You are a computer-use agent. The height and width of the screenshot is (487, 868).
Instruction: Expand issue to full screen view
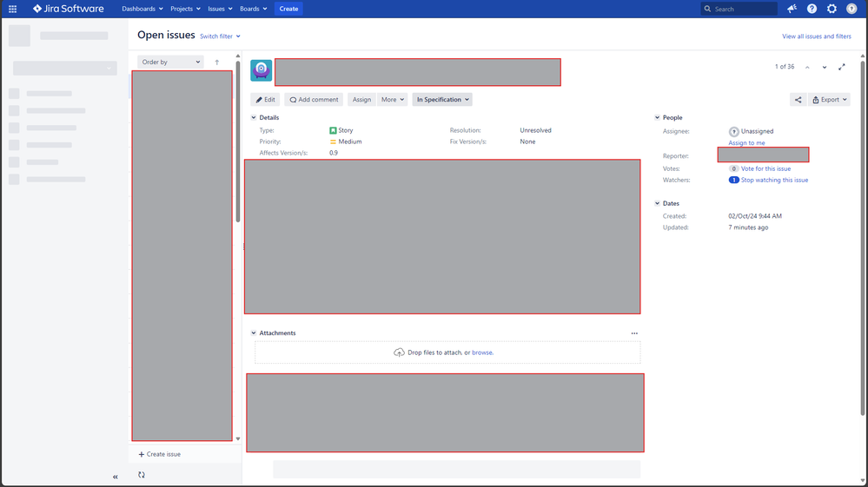[x=841, y=67]
